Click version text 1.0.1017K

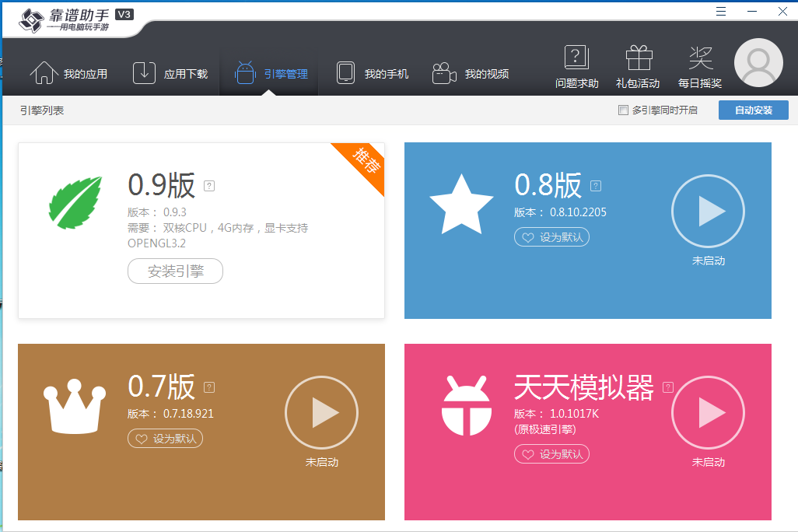[x=574, y=414]
